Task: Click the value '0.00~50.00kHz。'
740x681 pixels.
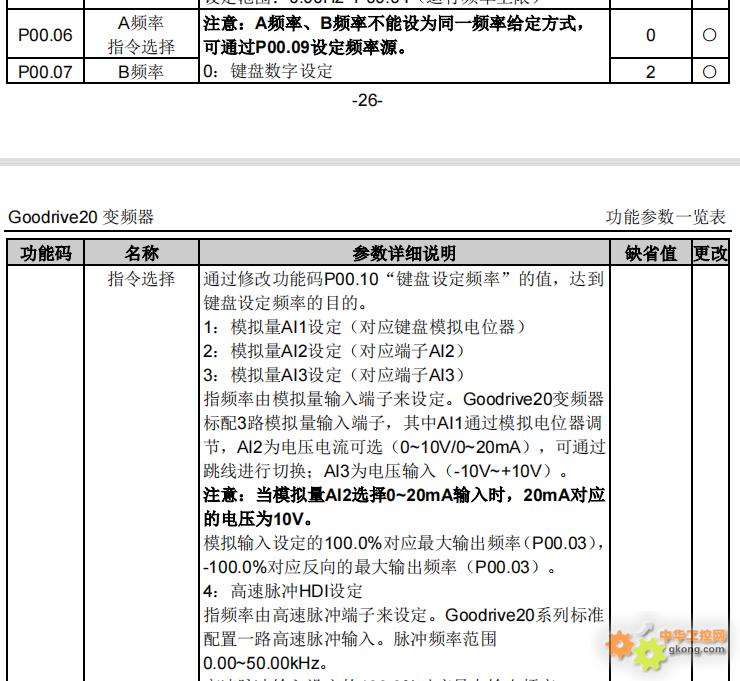Action: pyautogui.click(x=266, y=663)
